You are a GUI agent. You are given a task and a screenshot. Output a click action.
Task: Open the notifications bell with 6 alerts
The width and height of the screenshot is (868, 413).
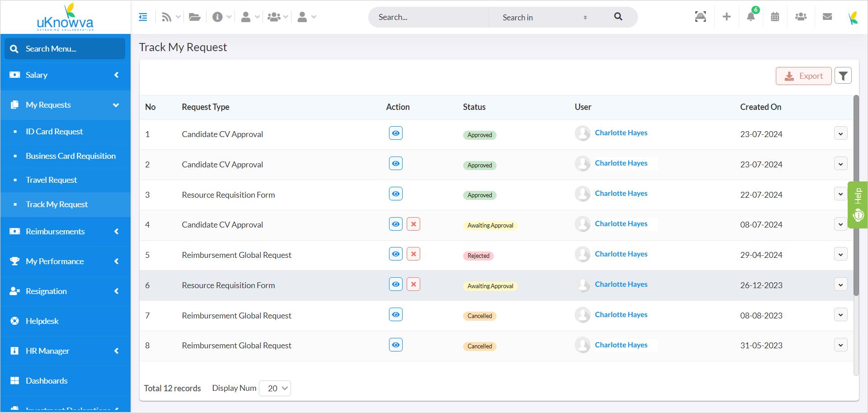pos(750,17)
